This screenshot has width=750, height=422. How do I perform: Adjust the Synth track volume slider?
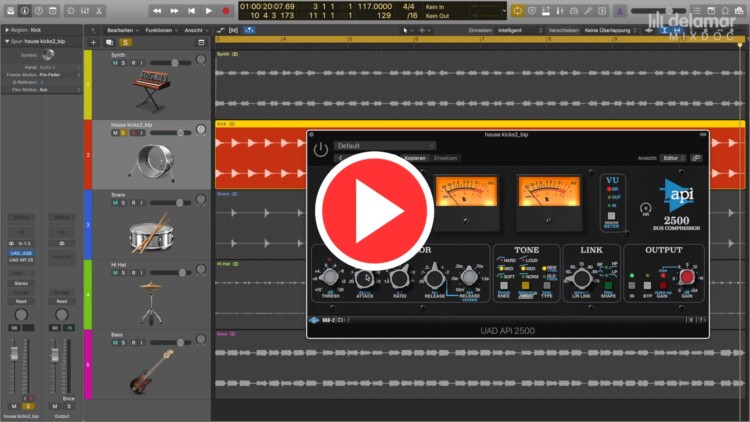171,63
